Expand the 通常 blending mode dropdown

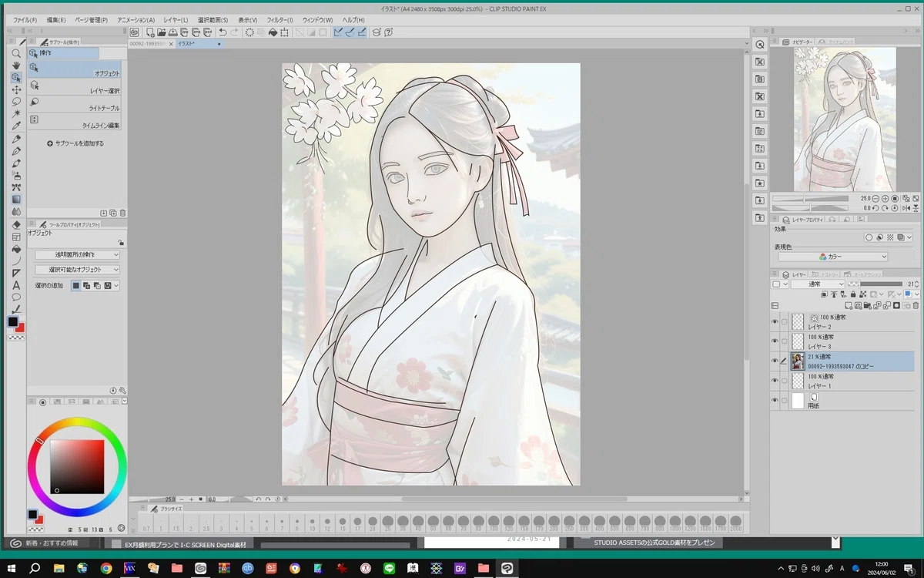click(x=818, y=284)
